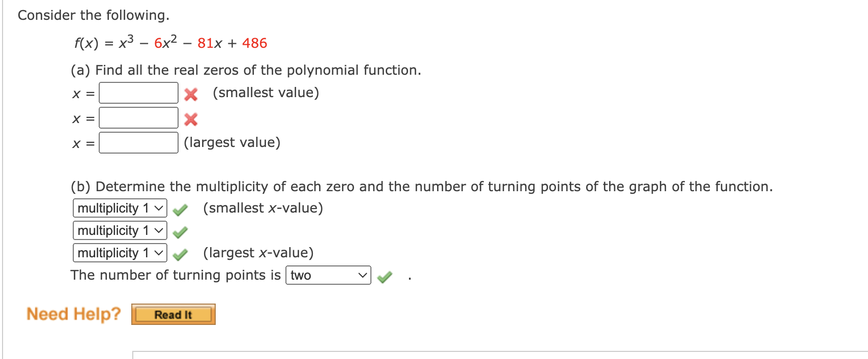Click the green checkmark next to smallest multiplicity
Image resolution: width=868 pixels, height=359 pixels.
coord(181,208)
